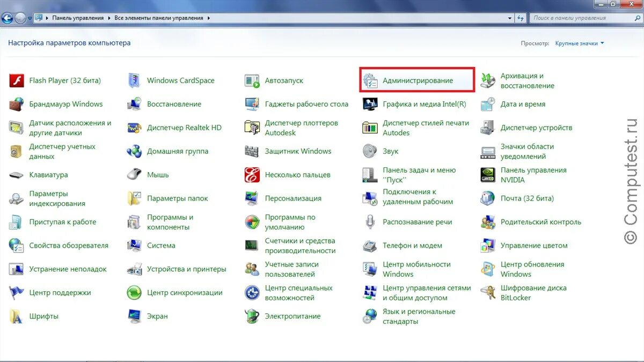Viewport: 644px width, 362px height.
Task: Click the back navigation arrow button
Action: point(7,18)
